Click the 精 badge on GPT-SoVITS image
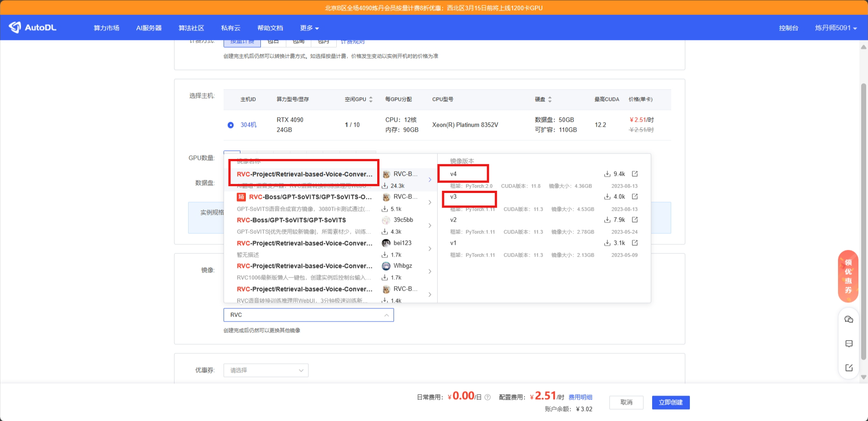Image resolution: width=868 pixels, height=421 pixels. [x=241, y=197]
